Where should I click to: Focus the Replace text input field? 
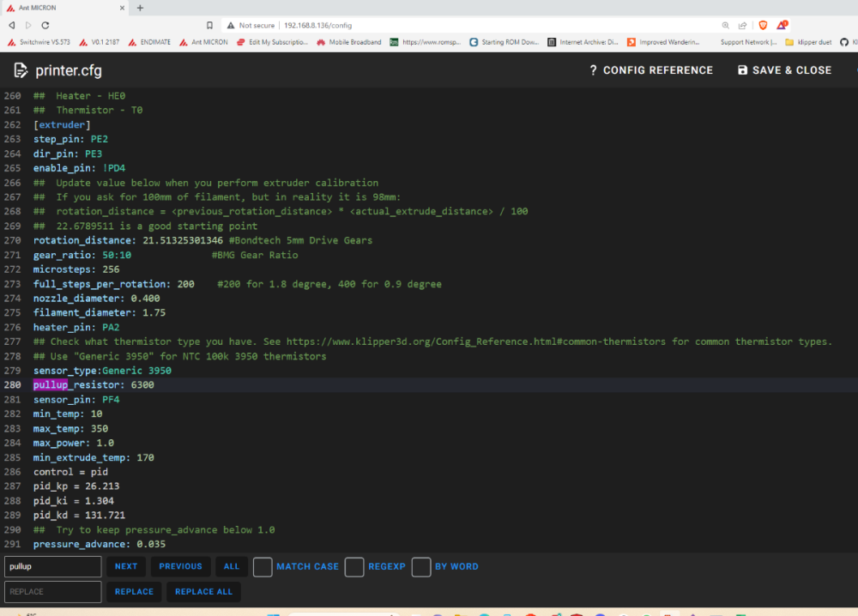click(x=52, y=592)
